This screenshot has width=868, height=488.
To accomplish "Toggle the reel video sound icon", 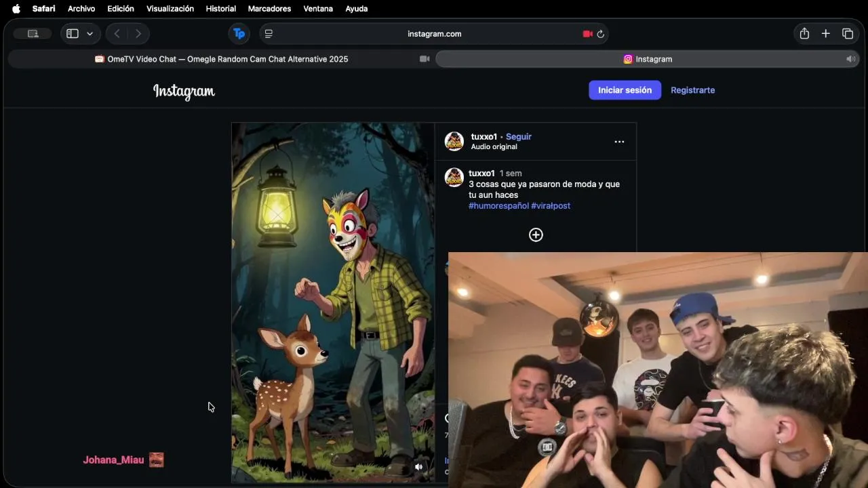I will tap(419, 466).
